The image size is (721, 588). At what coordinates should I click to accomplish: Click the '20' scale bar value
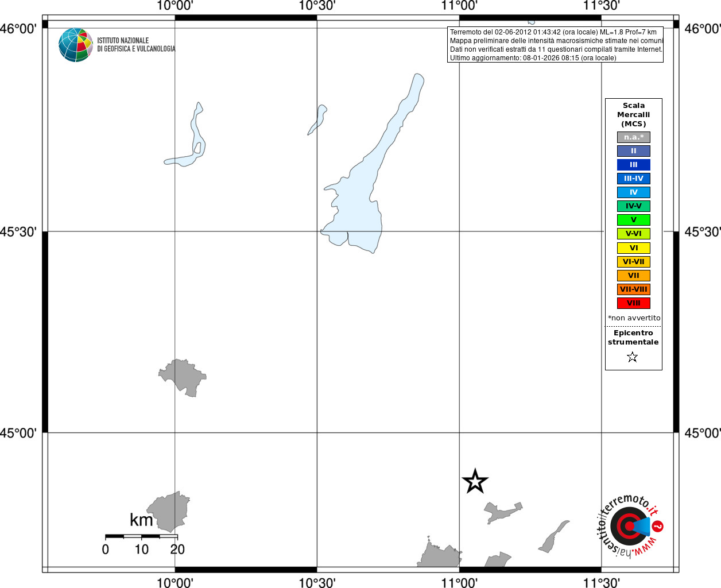click(x=177, y=550)
